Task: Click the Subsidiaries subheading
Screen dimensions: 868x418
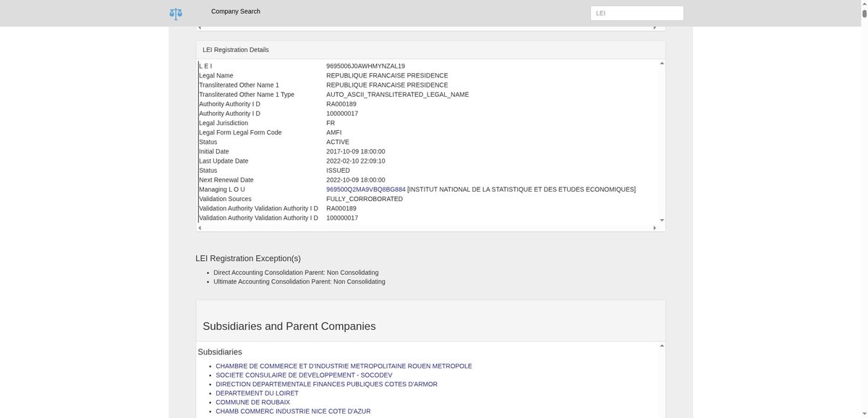Action: tap(220, 352)
